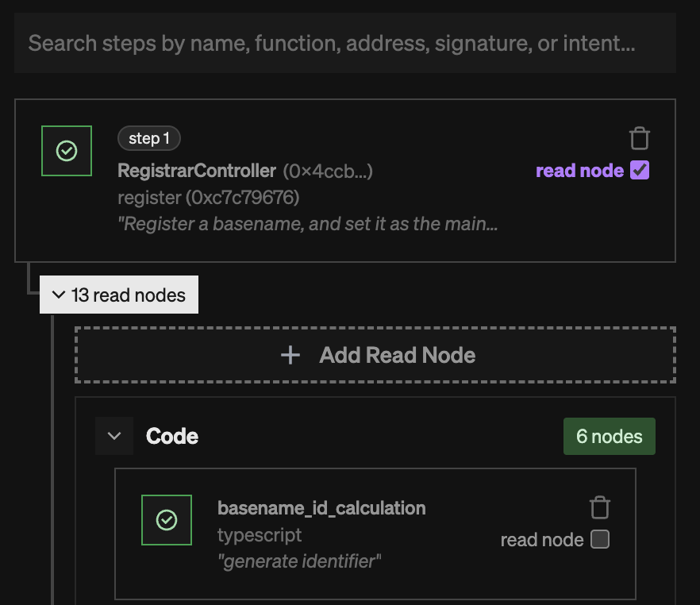Enable read node for basename_id_calculation
The height and width of the screenshot is (605, 700).
click(x=601, y=539)
